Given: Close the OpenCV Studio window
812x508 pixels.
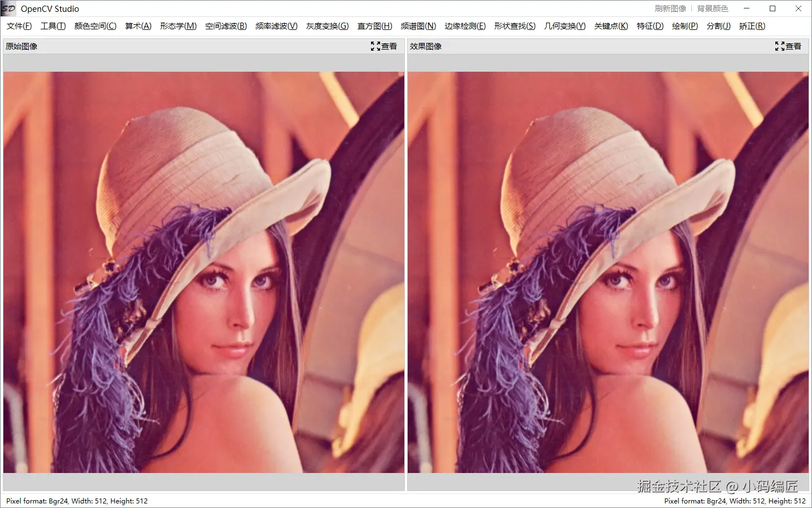Looking at the screenshot, I should (798, 8).
